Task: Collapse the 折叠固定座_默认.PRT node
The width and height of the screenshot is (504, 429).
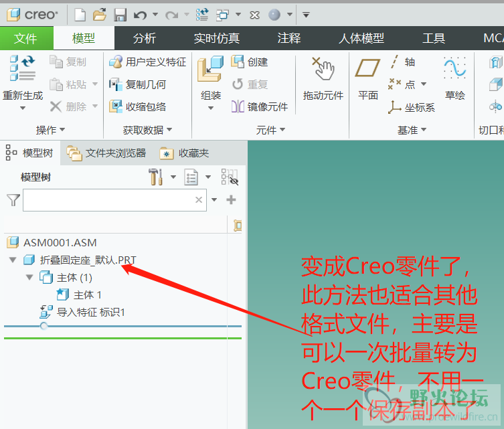Action: click(13, 260)
